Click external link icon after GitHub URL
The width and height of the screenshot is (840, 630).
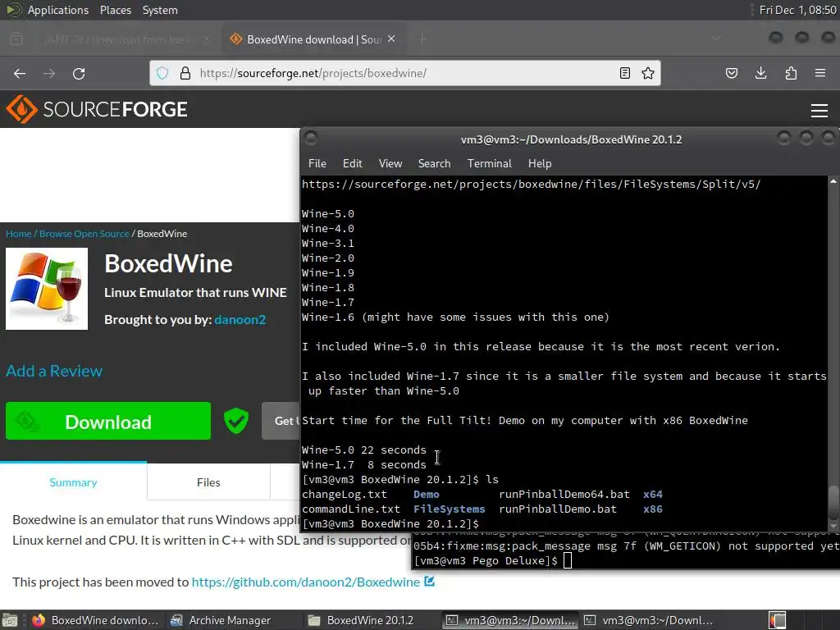click(x=430, y=582)
